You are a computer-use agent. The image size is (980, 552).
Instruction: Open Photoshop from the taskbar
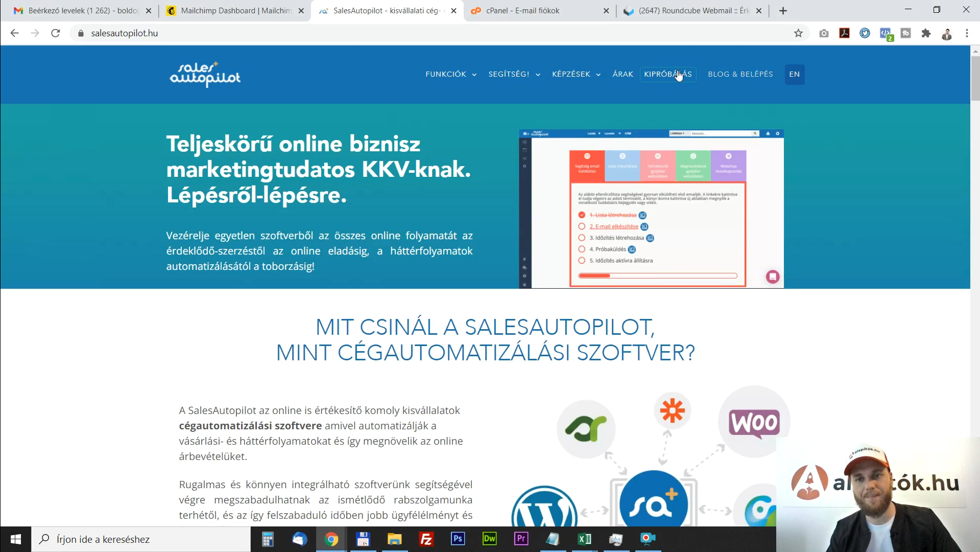coord(458,539)
